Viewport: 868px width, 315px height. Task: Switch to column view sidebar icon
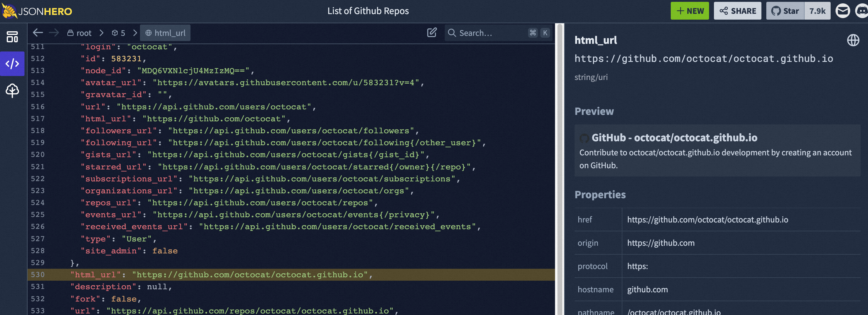point(12,37)
